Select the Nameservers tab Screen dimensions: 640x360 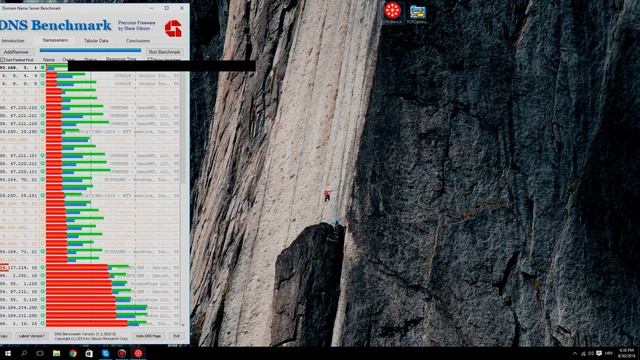(55, 40)
